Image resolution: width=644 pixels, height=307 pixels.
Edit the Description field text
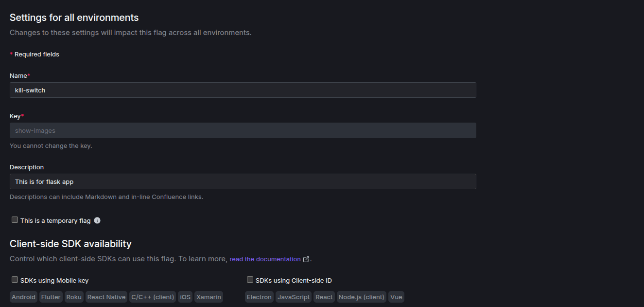coord(243,181)
